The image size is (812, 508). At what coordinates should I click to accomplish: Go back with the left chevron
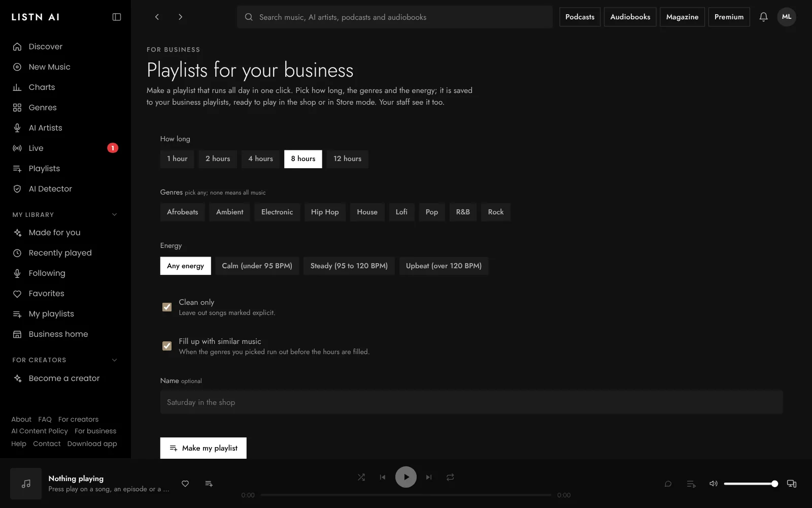pyautogui.click(x=157, y=17)
